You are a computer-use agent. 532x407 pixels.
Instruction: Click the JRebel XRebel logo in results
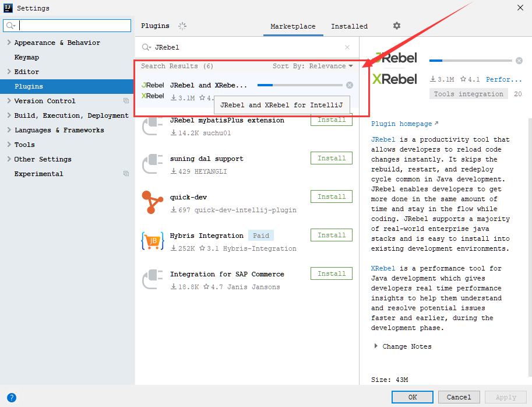pyautogui.click(x=153, y=90)
